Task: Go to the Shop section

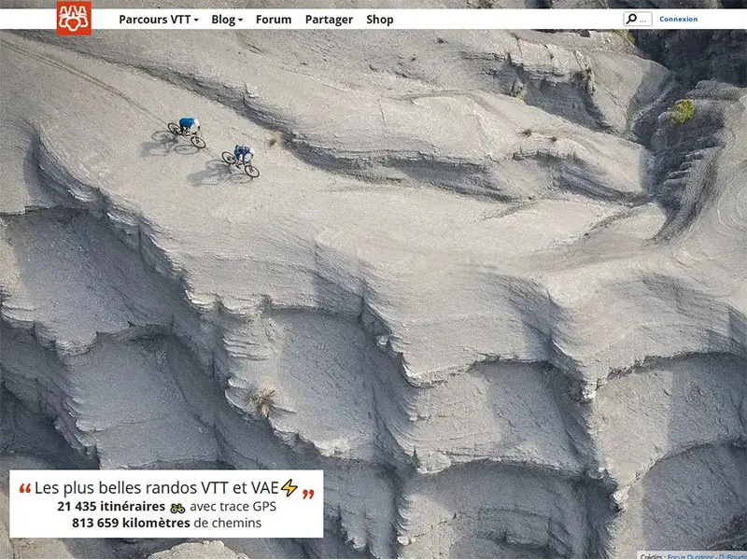Action: coord(380,18)
